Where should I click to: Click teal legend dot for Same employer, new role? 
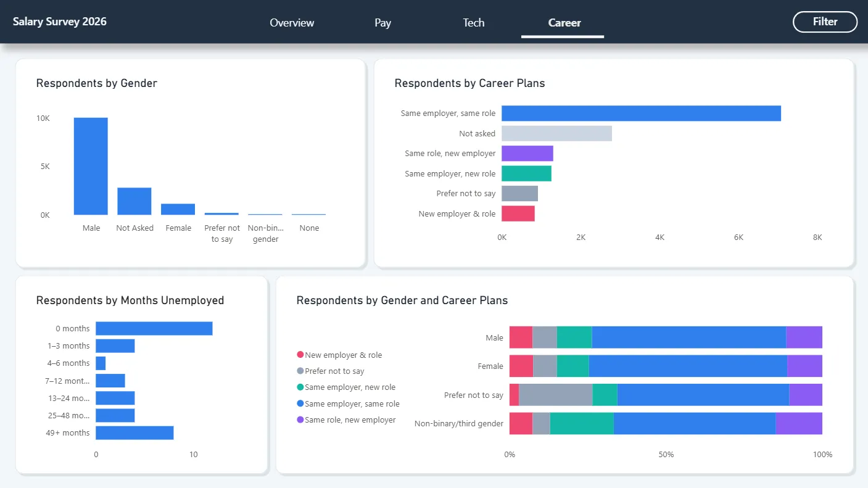coord(300,387)
